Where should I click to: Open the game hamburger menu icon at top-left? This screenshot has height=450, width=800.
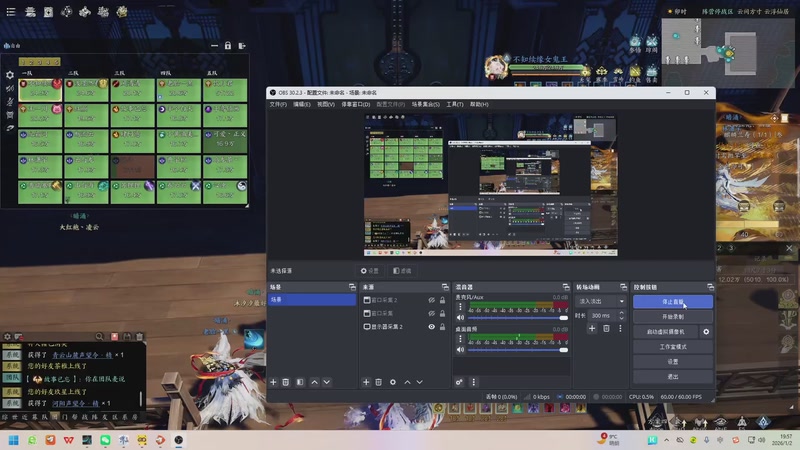pos(11,11)
